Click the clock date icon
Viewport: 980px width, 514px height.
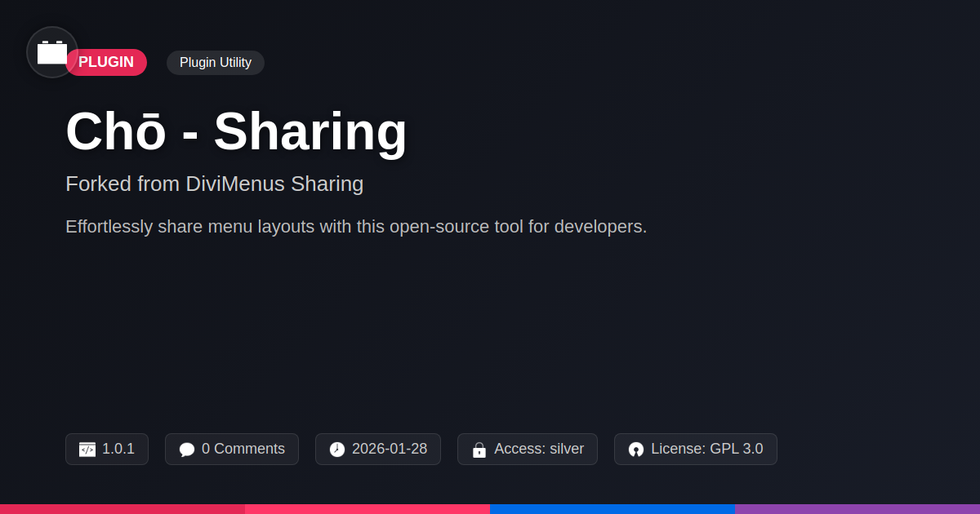pos(337,450)
